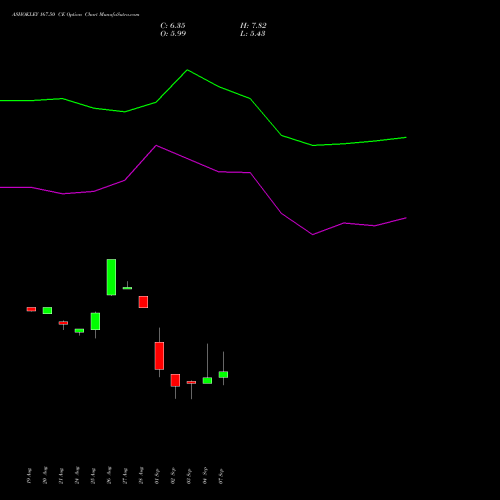Click the peak of the purple line

pos(156,145)
